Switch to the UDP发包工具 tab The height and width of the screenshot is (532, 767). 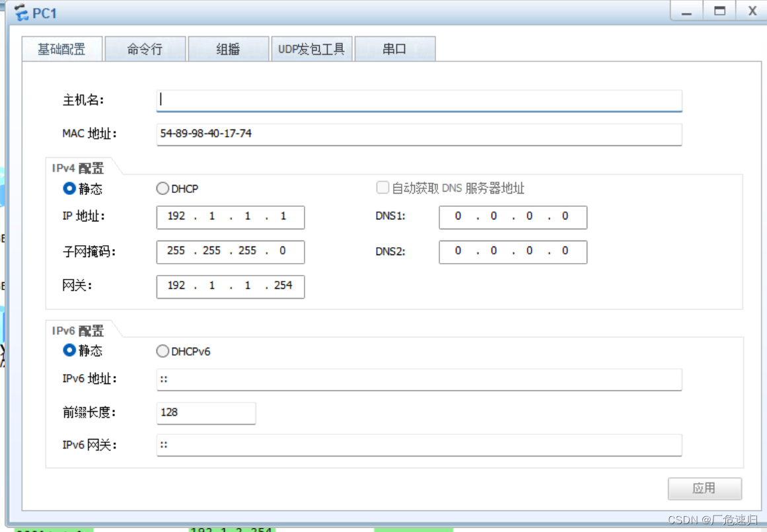pyautogui.click(x=311, y=48)
